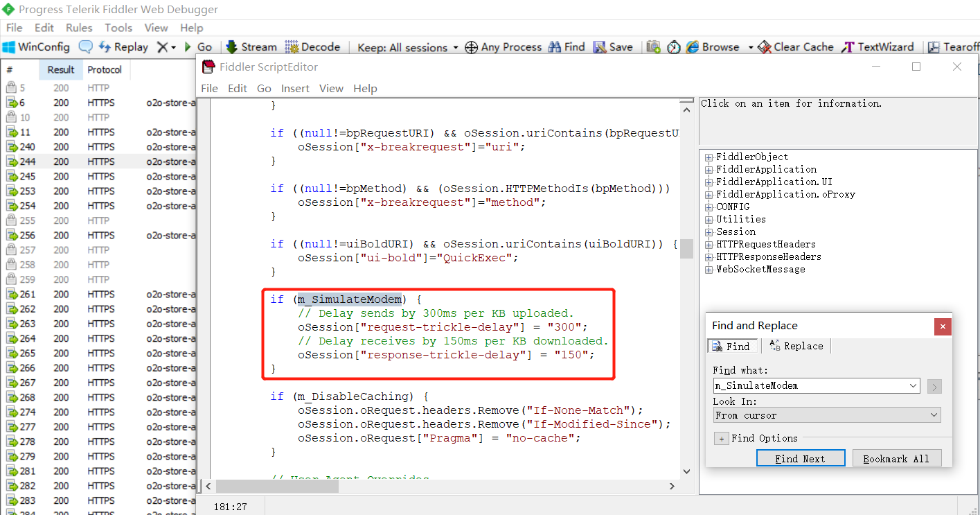Click the Find binoculars button
The height and width of the screenshot is (515, 980).
pyautogui.click(x=567, y=47)
